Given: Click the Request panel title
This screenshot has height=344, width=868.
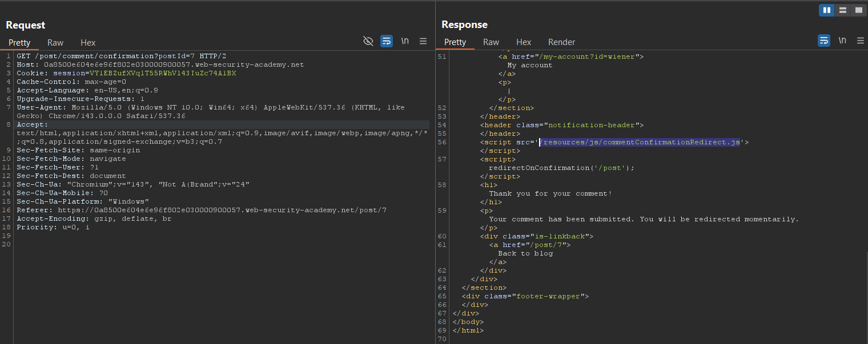Looking at the screenshot, I should tap(25, 25).
